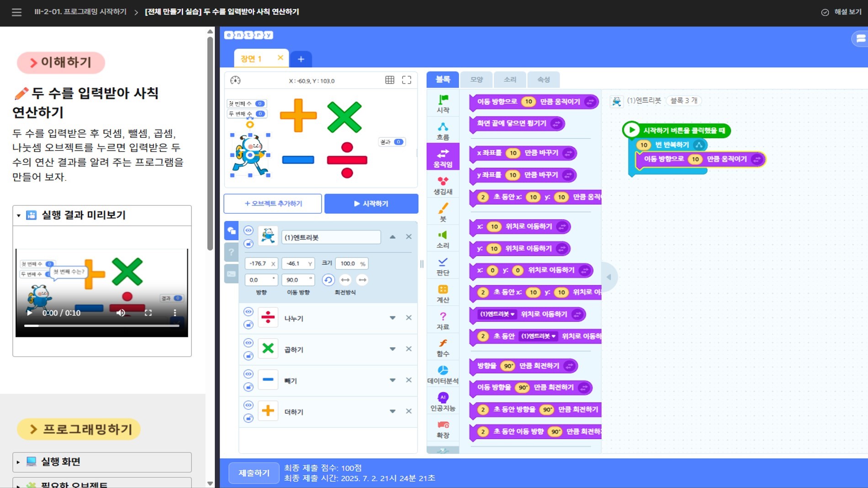Toggle visibility of 나누기 object

249,311
